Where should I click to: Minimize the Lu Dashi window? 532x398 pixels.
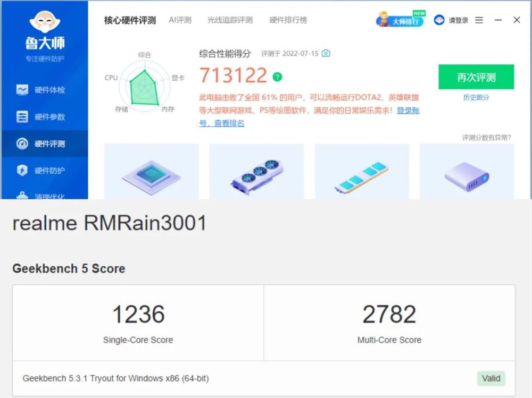(498, 20)
